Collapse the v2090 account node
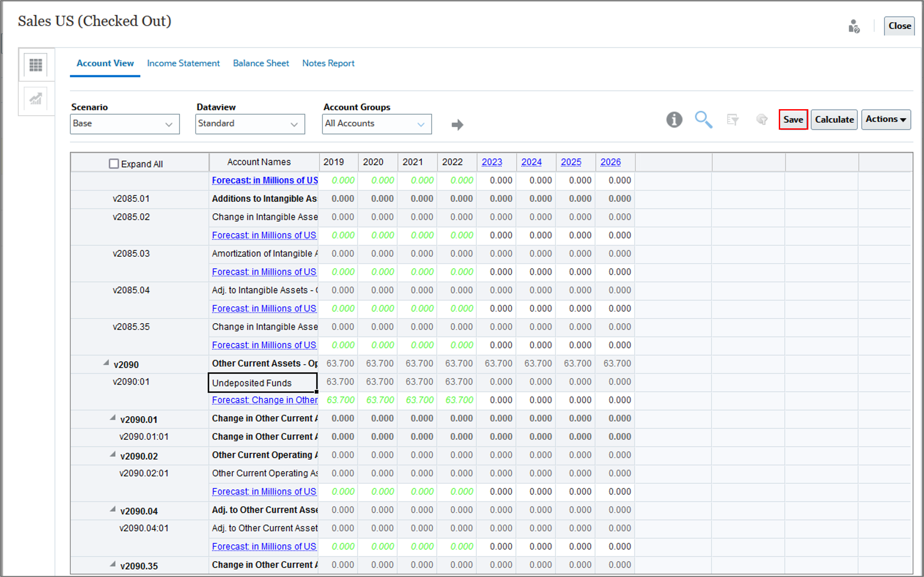Screen dimensions: 924x577 pyautogui.click(x=106, y=363)
